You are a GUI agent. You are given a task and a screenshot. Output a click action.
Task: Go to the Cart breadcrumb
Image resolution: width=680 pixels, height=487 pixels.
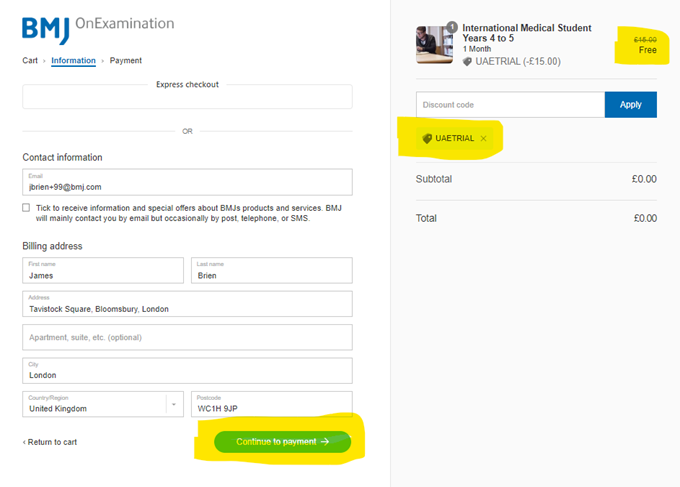click(30, 61)
